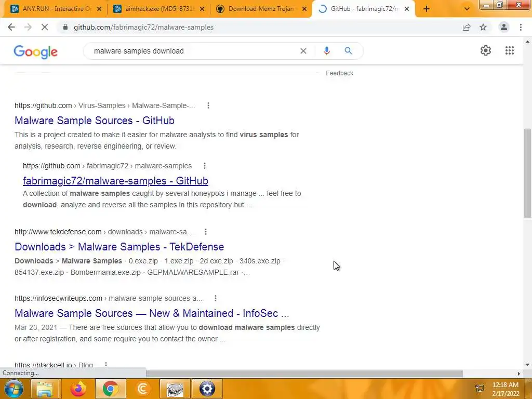Close the Download Memz Trojan tab
This screenshot has width=532, height=399.
click(304, 9)
